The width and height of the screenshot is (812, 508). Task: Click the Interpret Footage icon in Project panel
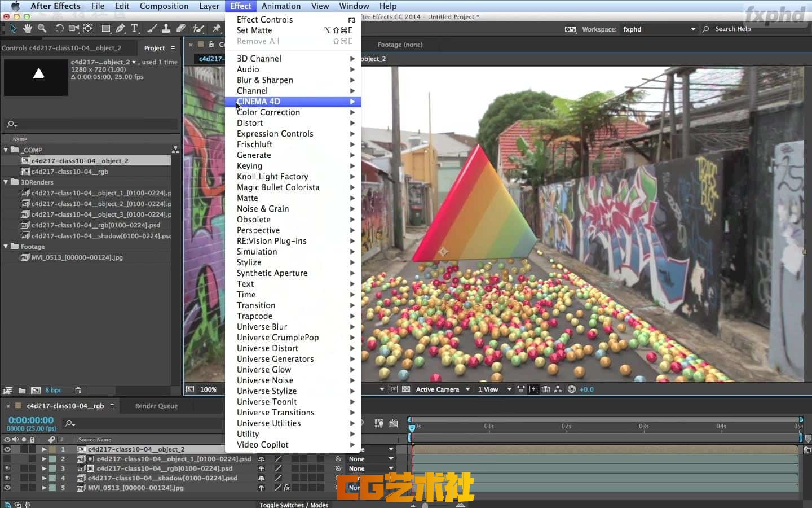pyautogui.click(x=7, y=390)
